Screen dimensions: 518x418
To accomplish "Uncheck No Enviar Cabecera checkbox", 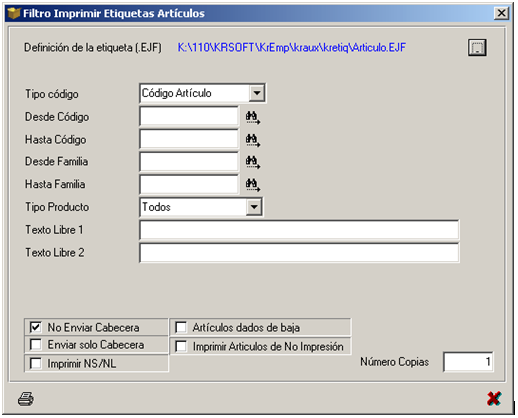I will 35,327.
